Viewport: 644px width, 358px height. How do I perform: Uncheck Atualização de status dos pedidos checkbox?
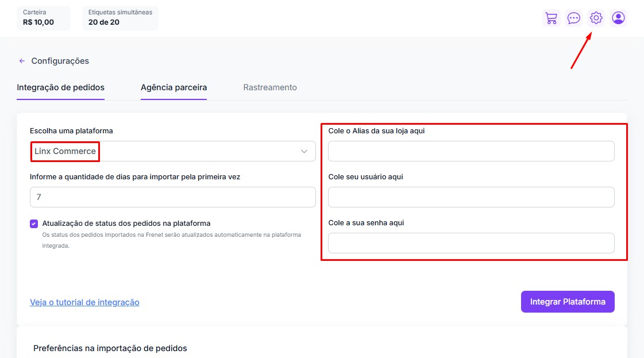[x=34, y=224]
